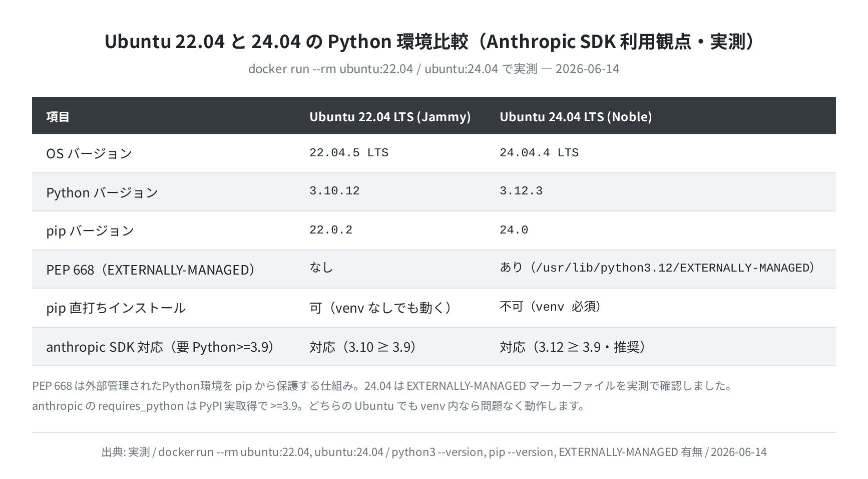Select the 'pip 直打ちインストール' row label
868x479 pixels.
116,308
